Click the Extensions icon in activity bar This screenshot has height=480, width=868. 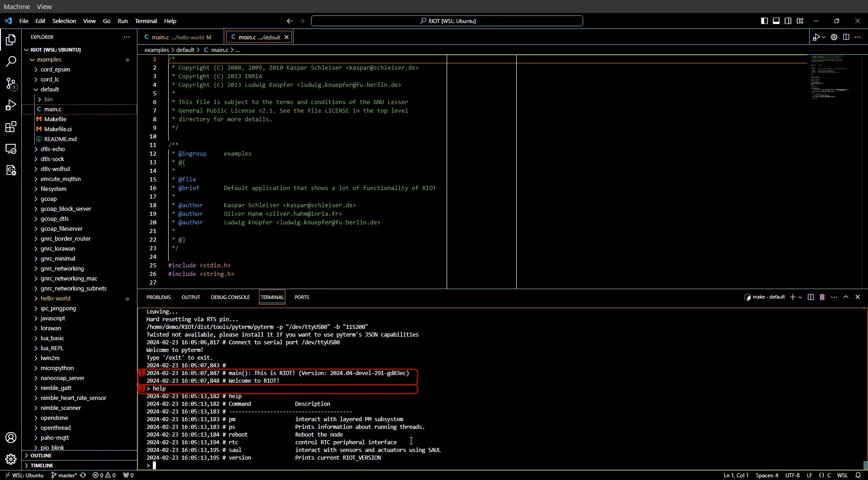pyautogui.click(x=11, y=127)
